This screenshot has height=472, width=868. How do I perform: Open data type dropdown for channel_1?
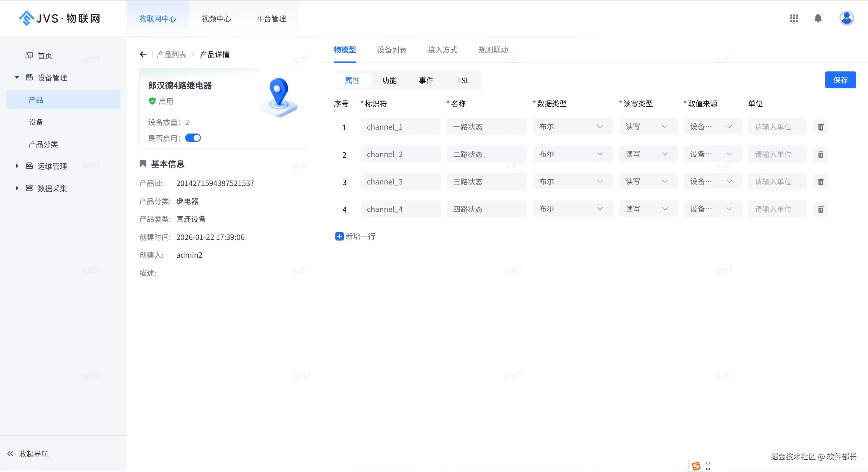point(572,127)
